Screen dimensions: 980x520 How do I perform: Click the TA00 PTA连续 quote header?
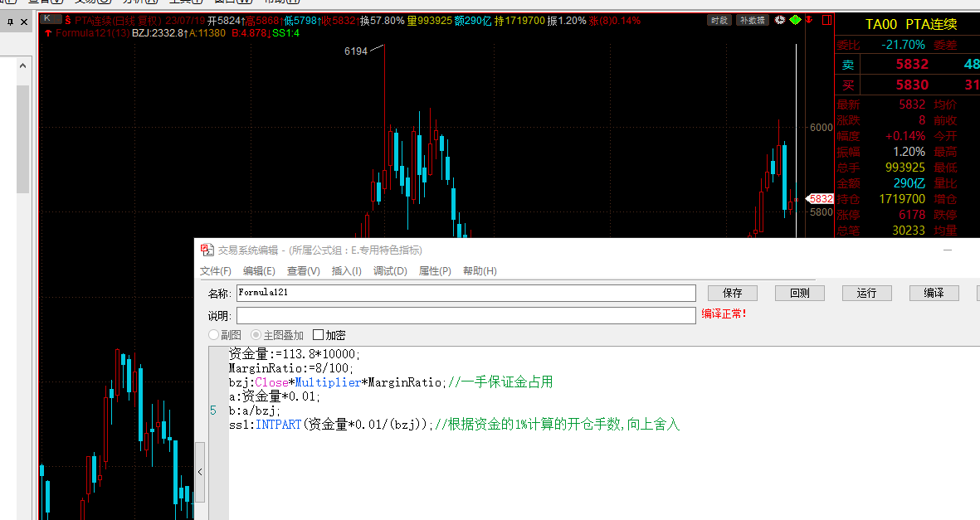tap(910, 24)
